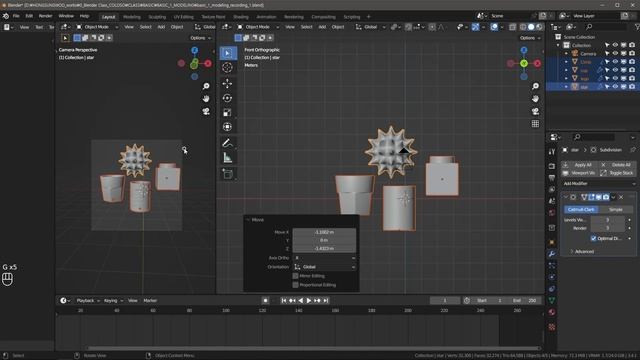This screenshot has width=640, height=360.
Task: Toggle camera view icon in front orthographic viewport
Action: pos(535,111)
